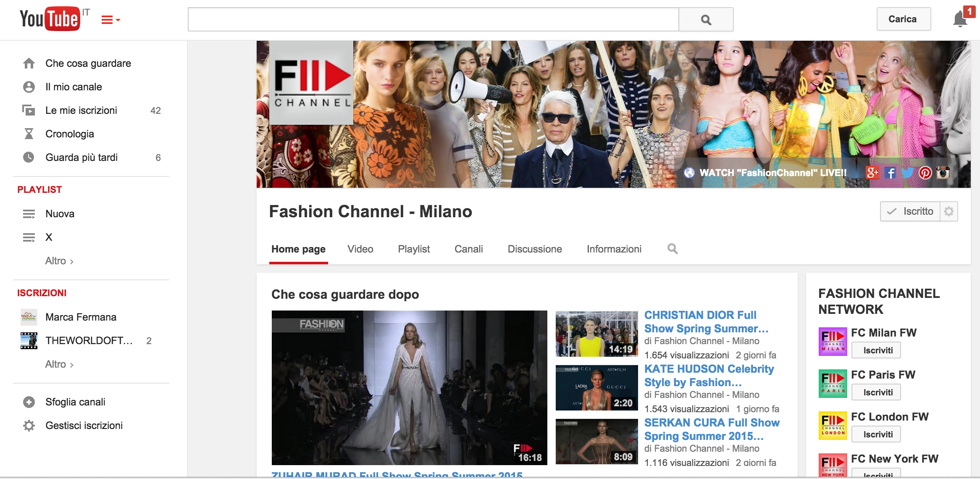Open the Informazioni tab
This screenshot has width=980, height=479.
pos(614,249)
